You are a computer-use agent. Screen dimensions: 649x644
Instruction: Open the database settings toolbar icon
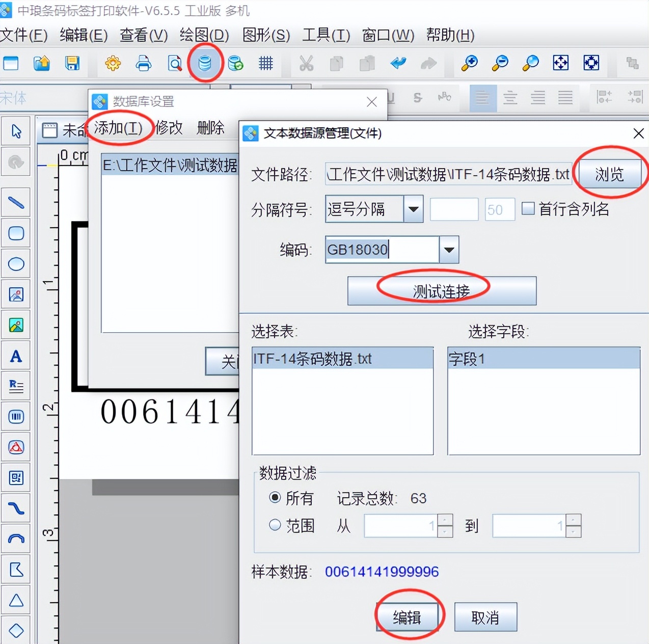(x=205, y=63)
